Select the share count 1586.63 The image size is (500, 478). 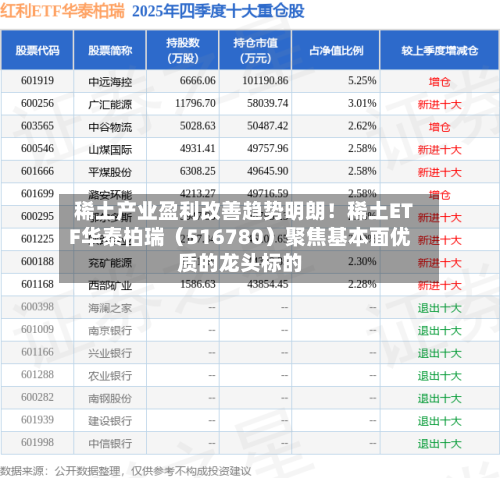click(198, 284)
